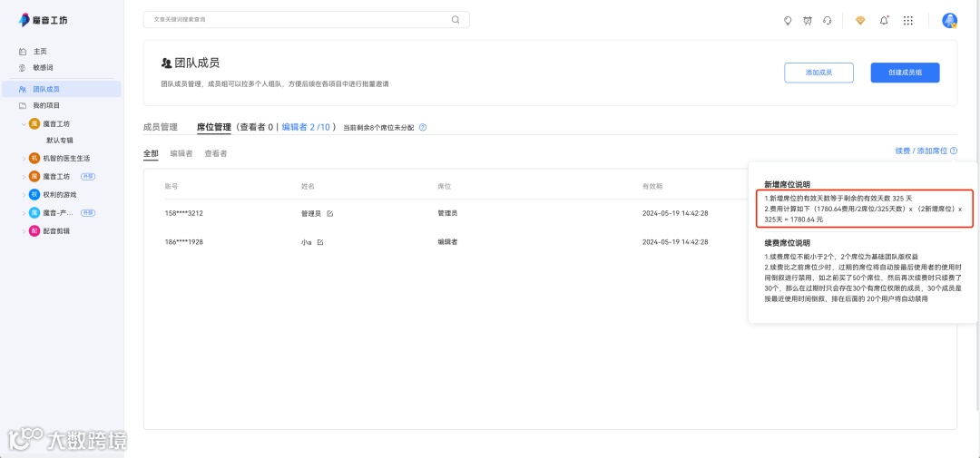The width and height of the screenshot is (980, 458).
Task: Select the 团队成员 sidebar item
Action: [62, 90]
